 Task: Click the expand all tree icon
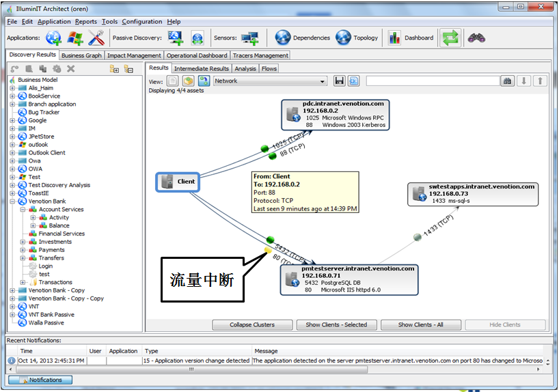(x=114, y=68)
